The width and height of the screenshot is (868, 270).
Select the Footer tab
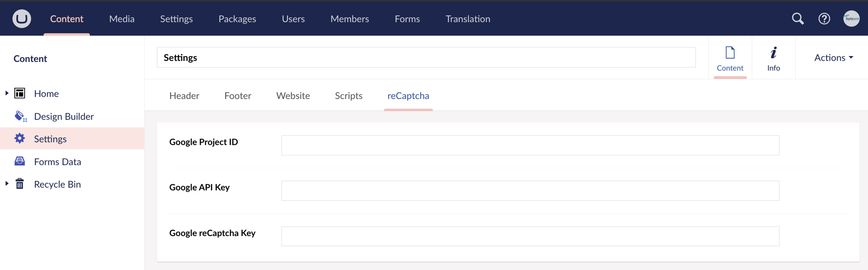point(238,96)
